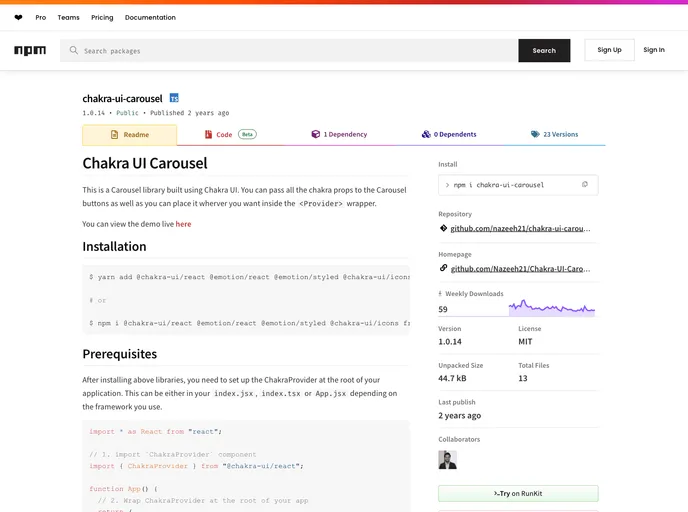Image resolution: width=688 pixels, height=512 pixels.
Task: Click the 44.7 kB unpacked size value
Action: 452,378
